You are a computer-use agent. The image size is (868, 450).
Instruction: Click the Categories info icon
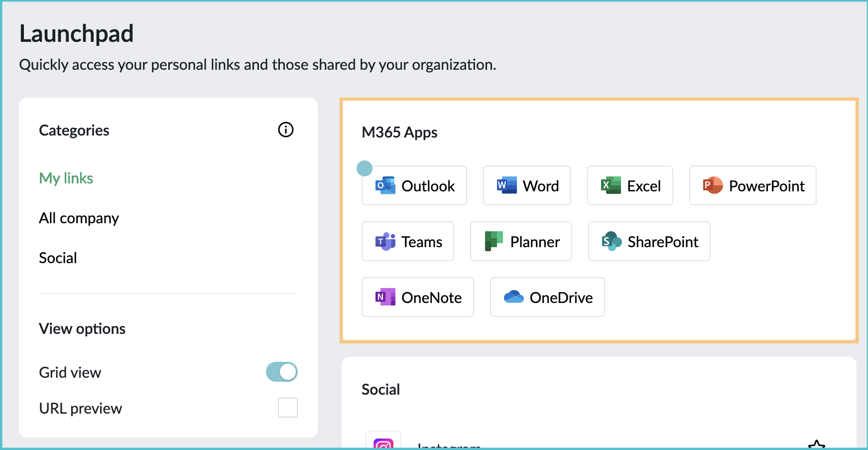[285, 130]
